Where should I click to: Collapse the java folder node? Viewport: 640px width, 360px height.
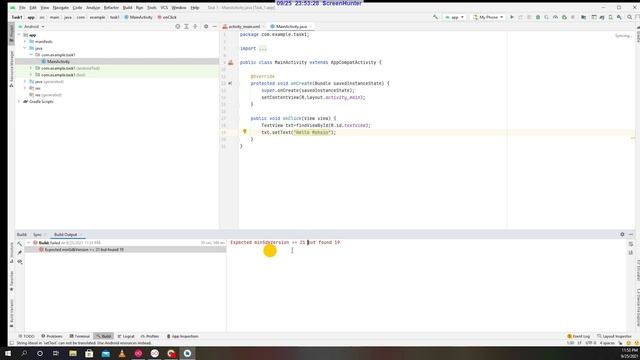pyautogui.click(x=25, y=48)
